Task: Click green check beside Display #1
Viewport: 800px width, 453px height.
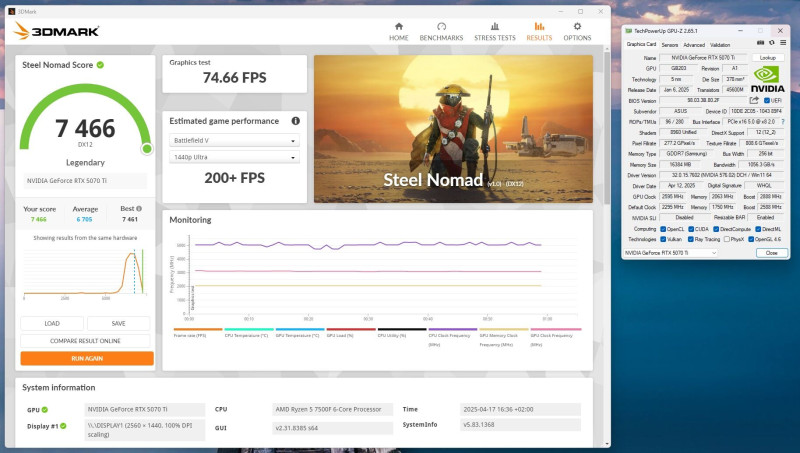Action: tap(63, 426)
